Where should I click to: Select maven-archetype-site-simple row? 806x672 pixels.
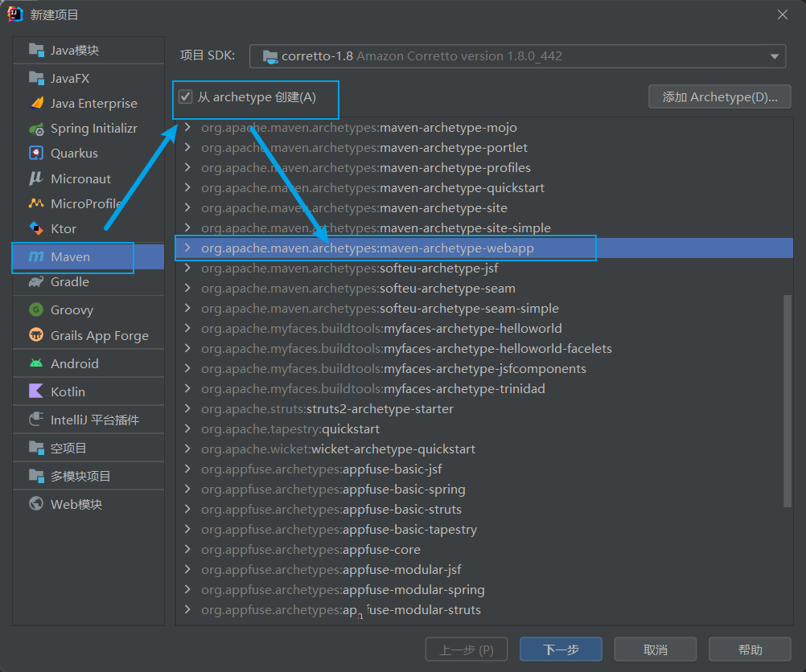point(483,227)
